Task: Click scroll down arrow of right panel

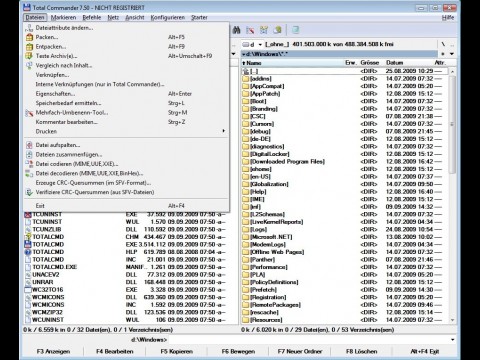Action: click(452, 320)
